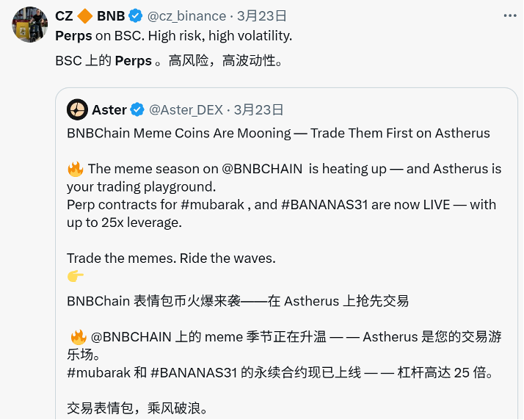Click Aster's blue verified checkmark
The image size is (524, 420).
(x=137, y=109)
